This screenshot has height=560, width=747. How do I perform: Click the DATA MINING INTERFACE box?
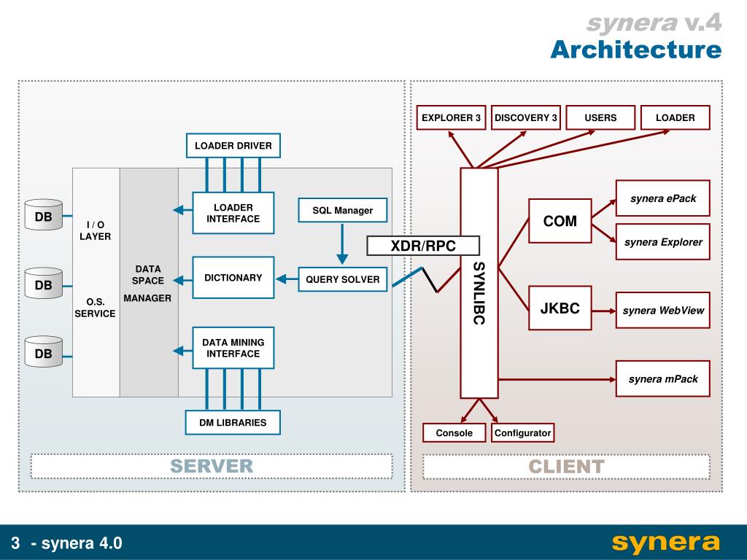tap(233, 348)
